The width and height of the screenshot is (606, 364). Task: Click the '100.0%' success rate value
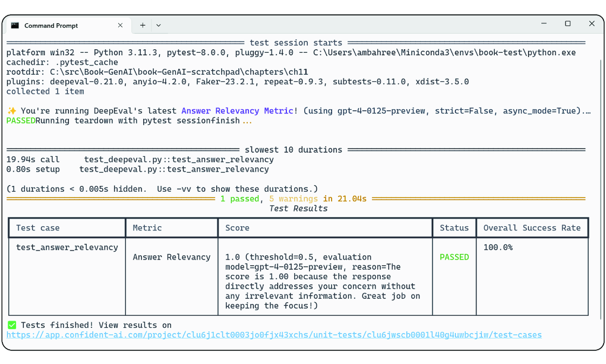pos(498,247)
